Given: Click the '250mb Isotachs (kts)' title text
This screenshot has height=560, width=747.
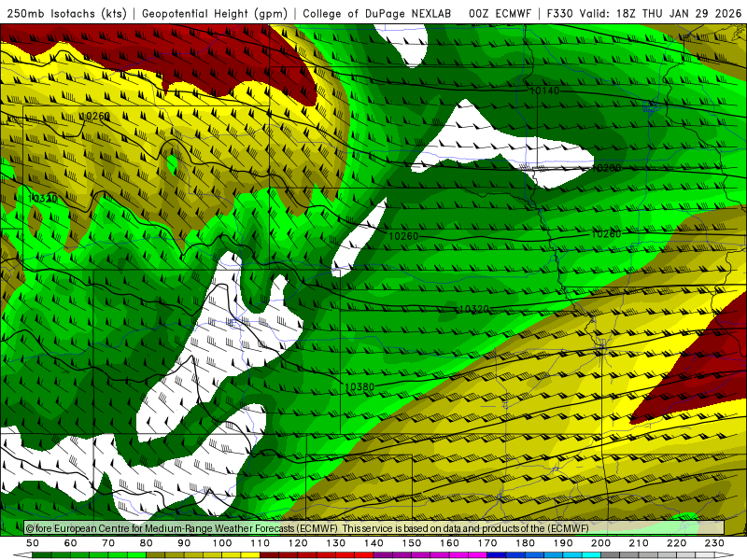Looking at the screenshot, I should [67, 13].
